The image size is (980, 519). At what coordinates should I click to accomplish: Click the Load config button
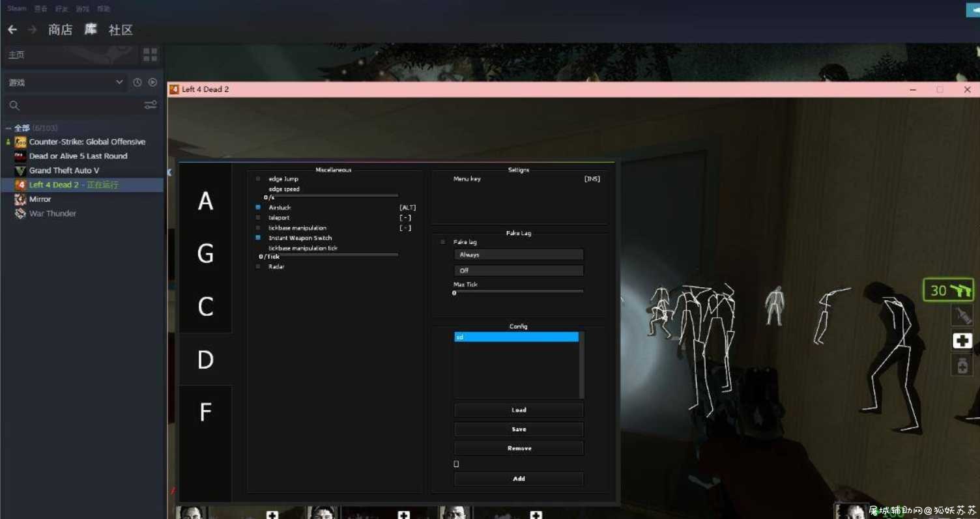tap(519, 410)
